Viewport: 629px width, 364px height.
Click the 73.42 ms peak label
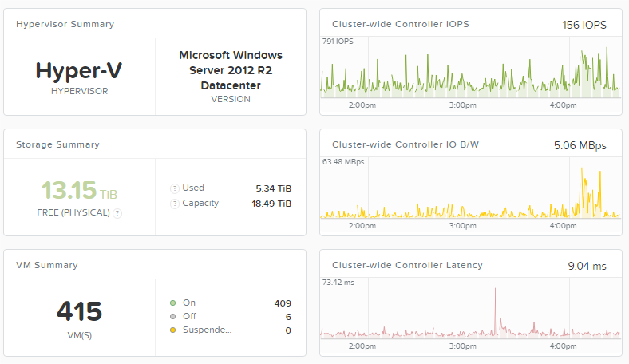point(338,283)
